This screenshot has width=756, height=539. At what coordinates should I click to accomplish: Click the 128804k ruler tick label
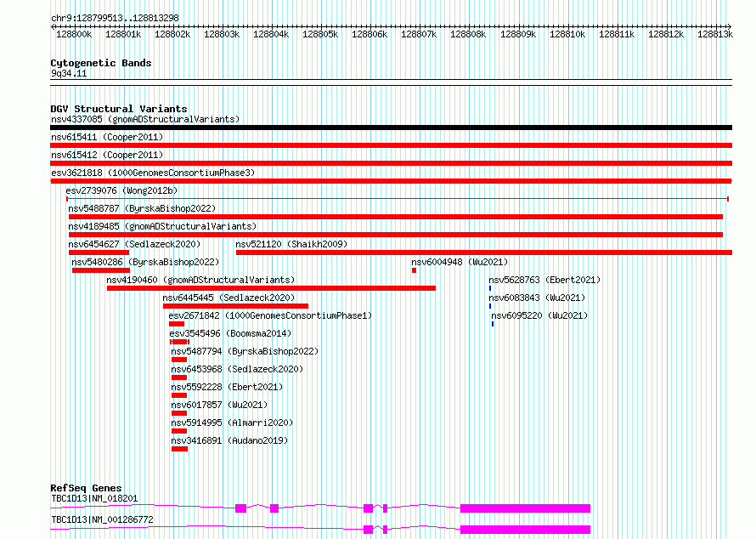coord(271,34)
